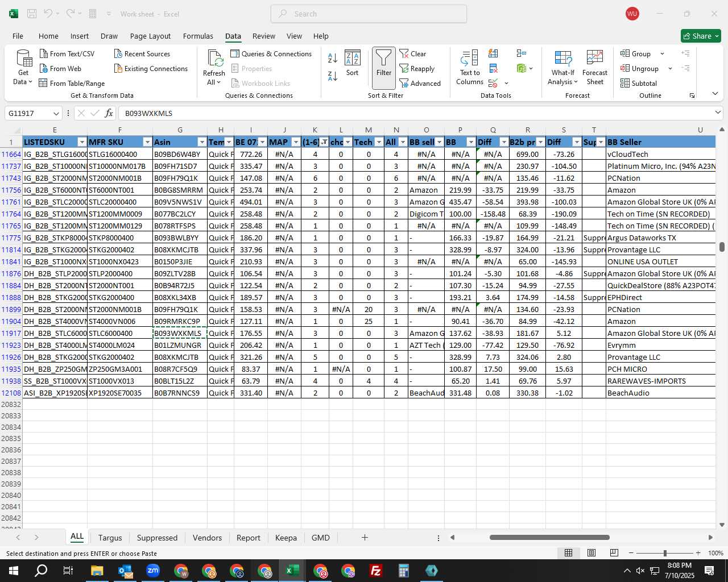Open the Get Data menu

23,68
